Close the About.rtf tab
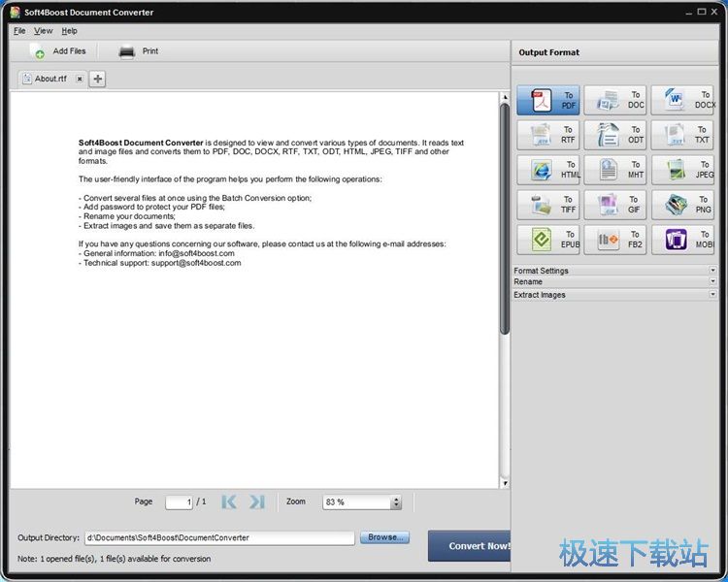728x582 pixels. tap(80, 79)
